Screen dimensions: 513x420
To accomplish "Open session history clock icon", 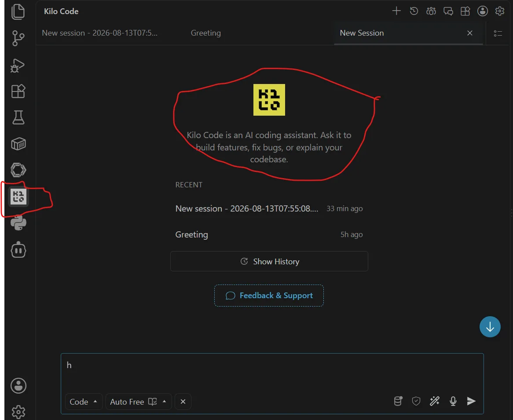I will (414, 11).
